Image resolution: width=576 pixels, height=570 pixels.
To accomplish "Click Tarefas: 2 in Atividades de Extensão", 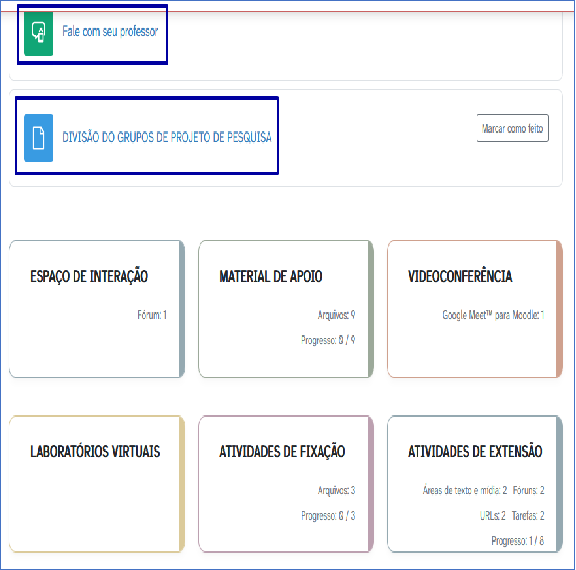I will point(528,516).
